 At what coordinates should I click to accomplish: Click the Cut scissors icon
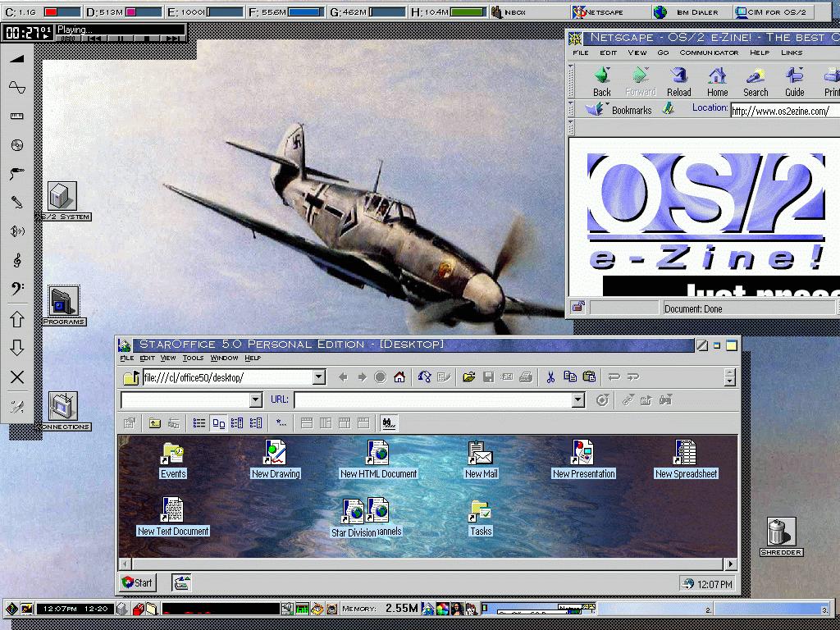550,377
